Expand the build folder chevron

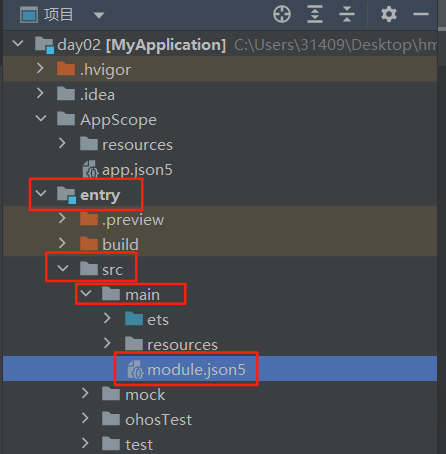click(x=62, y=243)
